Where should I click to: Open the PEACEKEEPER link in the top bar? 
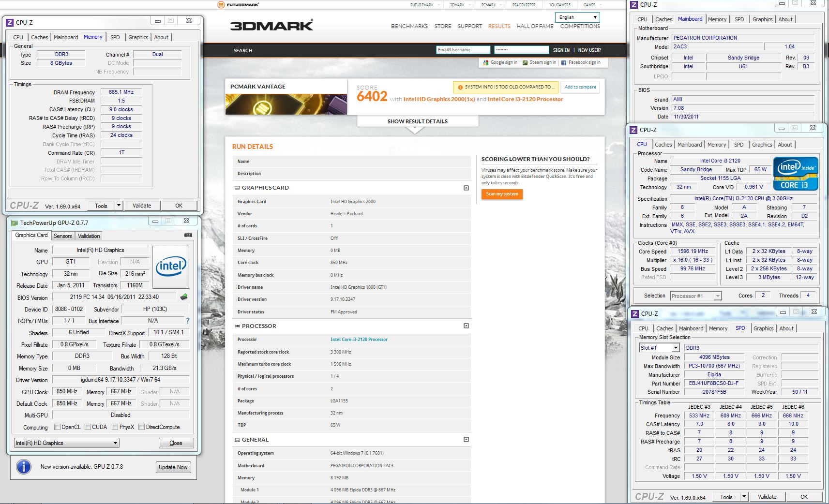coord(524,5)
